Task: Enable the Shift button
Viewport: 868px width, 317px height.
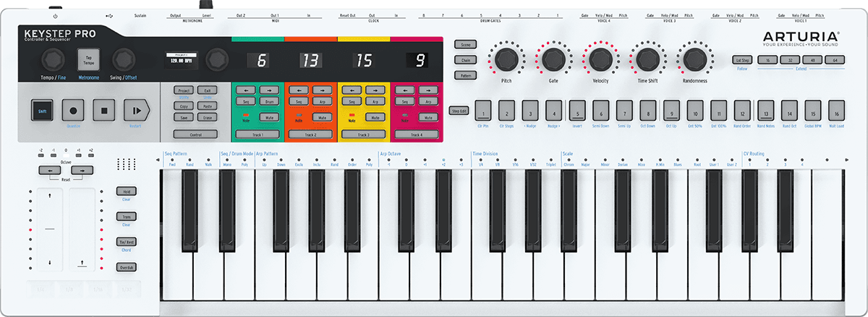Action: tap(43, 111)
